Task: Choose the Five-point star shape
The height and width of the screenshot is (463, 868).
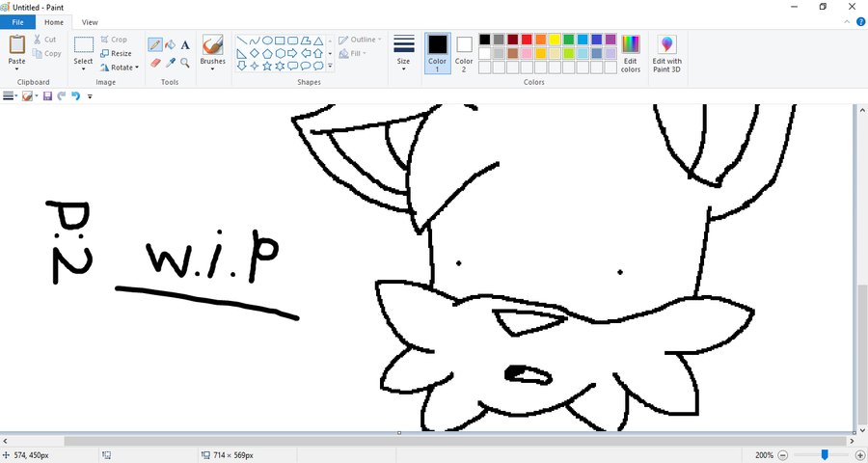Action: pos(267,66)
